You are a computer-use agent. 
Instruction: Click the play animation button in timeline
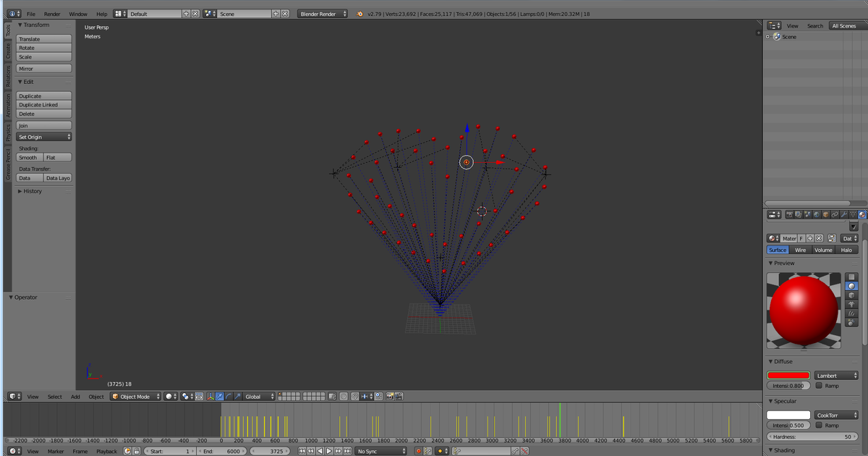coord(328,451)
